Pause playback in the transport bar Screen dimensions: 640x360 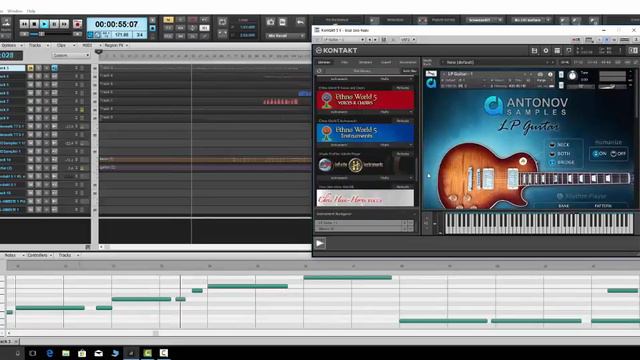pyautogui.click(x=54, y=24)
